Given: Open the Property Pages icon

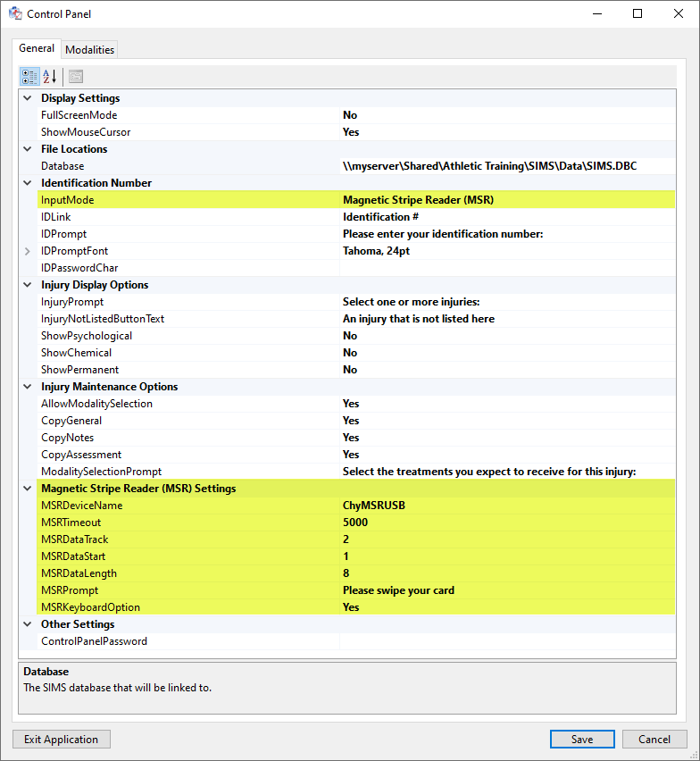Looking at the screenshot, I should [76, 77].
